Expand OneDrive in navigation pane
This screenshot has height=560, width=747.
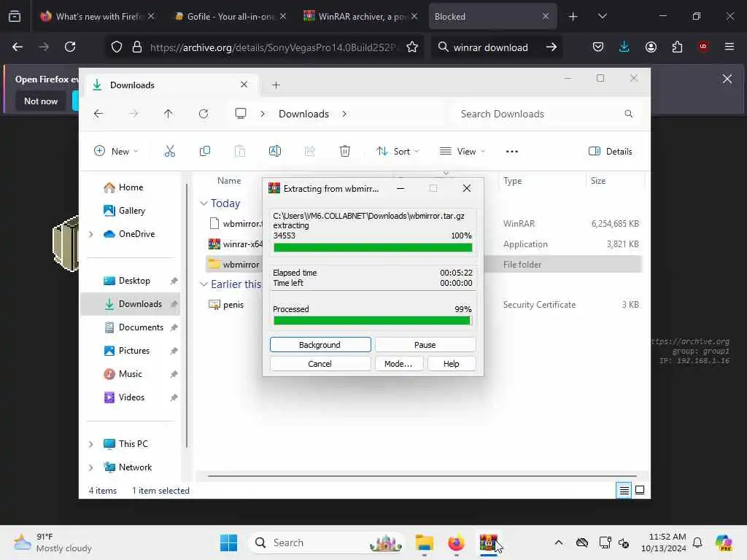coord(91,234)
